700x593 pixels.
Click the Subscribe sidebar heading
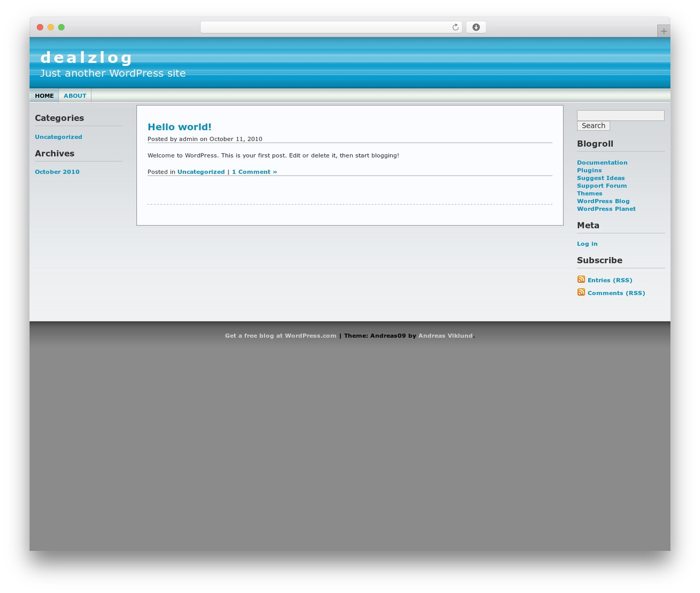click(x=599, y=260)
